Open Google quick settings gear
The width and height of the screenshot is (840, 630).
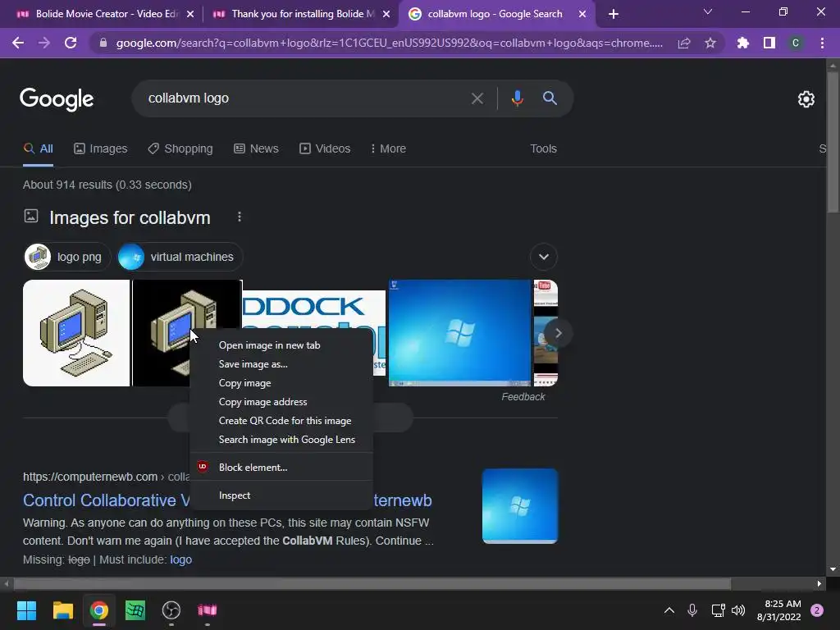pyautogui.click(x=806, y=99)
